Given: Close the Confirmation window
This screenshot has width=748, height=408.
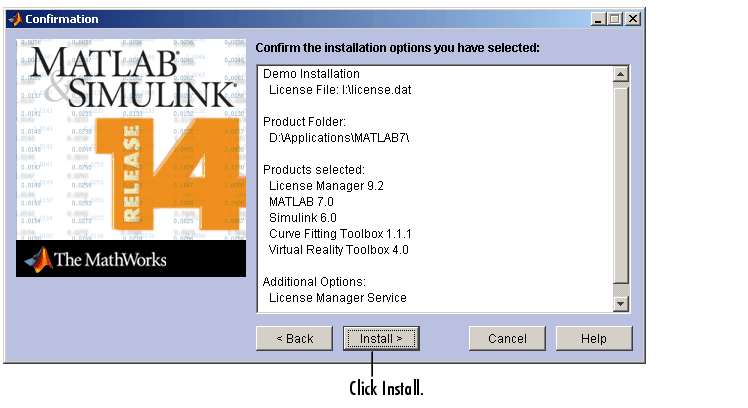Looking at the screenshot, I should [633, 19].
